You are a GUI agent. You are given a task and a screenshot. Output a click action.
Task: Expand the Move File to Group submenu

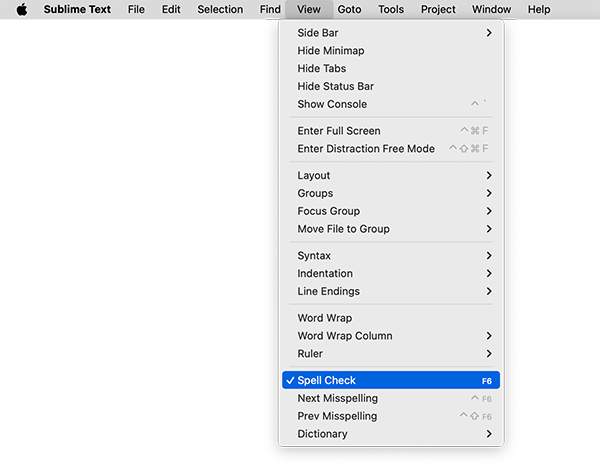point(391,229)
